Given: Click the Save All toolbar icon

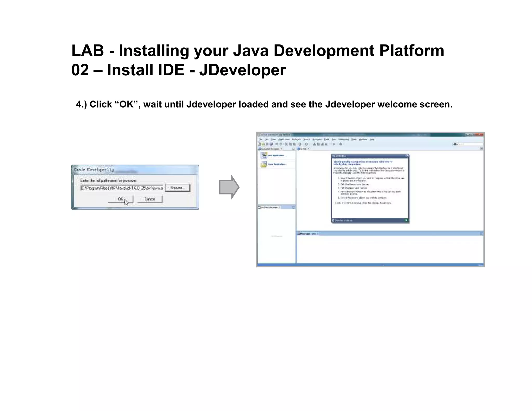Looking at the screenshot, I should (271, 144).
